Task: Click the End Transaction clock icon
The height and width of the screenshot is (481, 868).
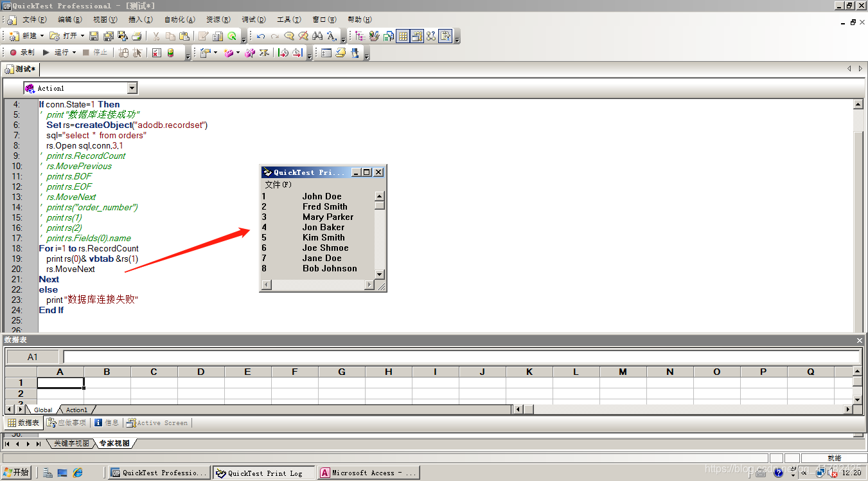Action: tap(297, 53)
